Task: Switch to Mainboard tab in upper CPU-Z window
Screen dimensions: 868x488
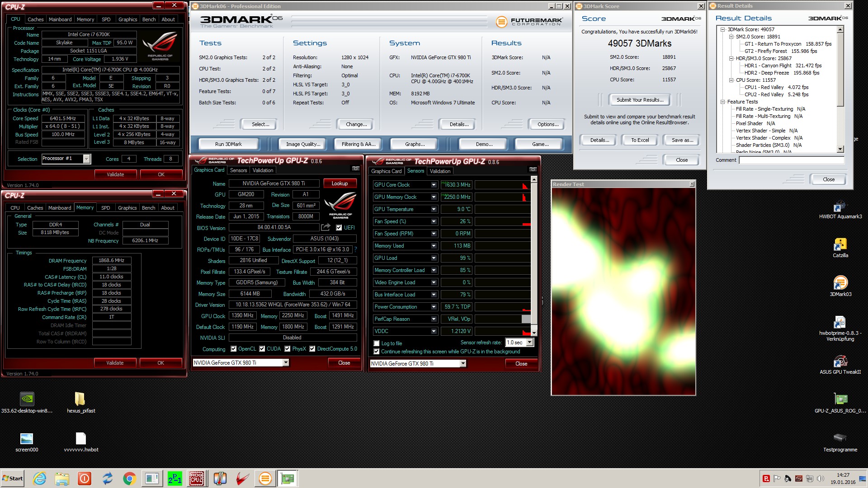Action: [x=60, y=19]
